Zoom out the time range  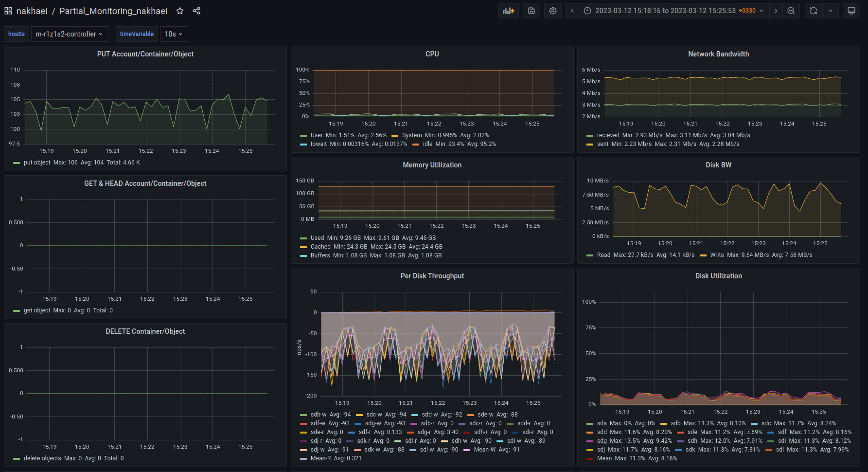(791, 11)
